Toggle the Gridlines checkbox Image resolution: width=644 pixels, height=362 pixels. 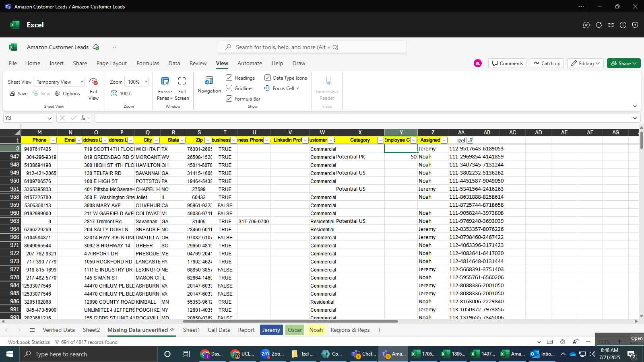coord(229,88)
